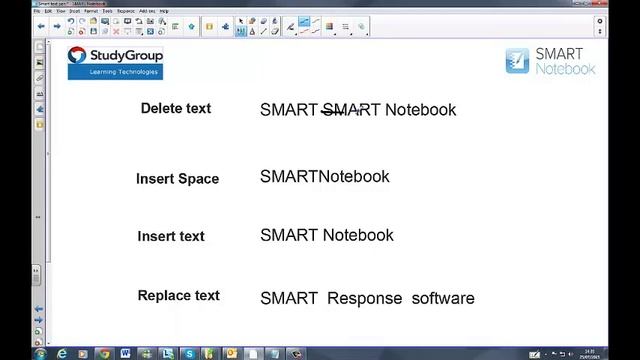Click the Add-ons puzzle piece icon
The image size is (640, 360).
(x=225, y=27)
